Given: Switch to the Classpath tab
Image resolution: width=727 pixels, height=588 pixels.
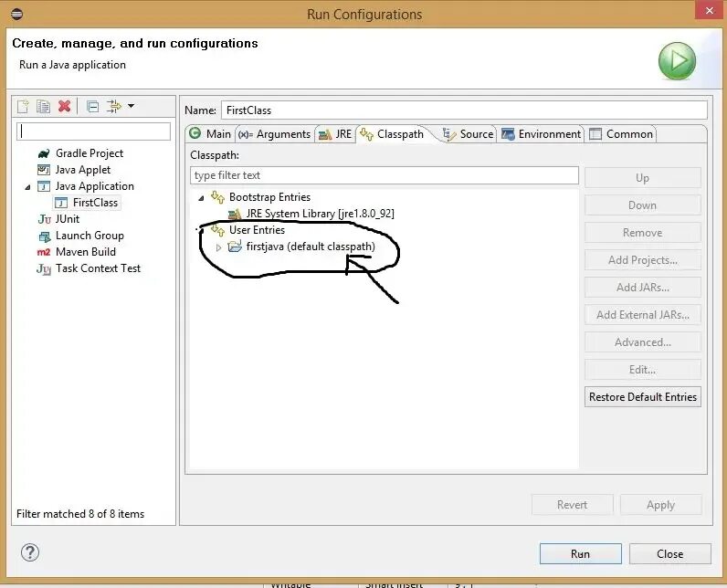Looking at the screenshot, I should pyautogui.click(x=393, y=134).
